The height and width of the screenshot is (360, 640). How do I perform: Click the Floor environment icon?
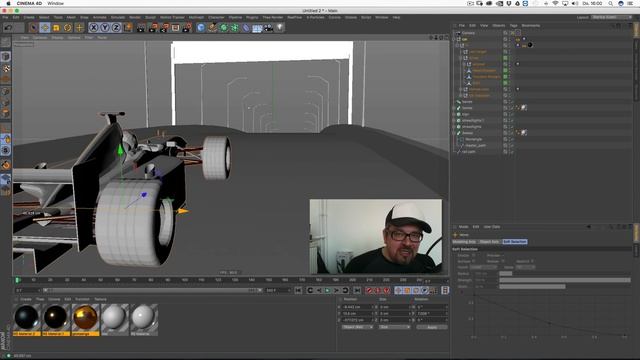pyautogui.click(x=257, y=27)
